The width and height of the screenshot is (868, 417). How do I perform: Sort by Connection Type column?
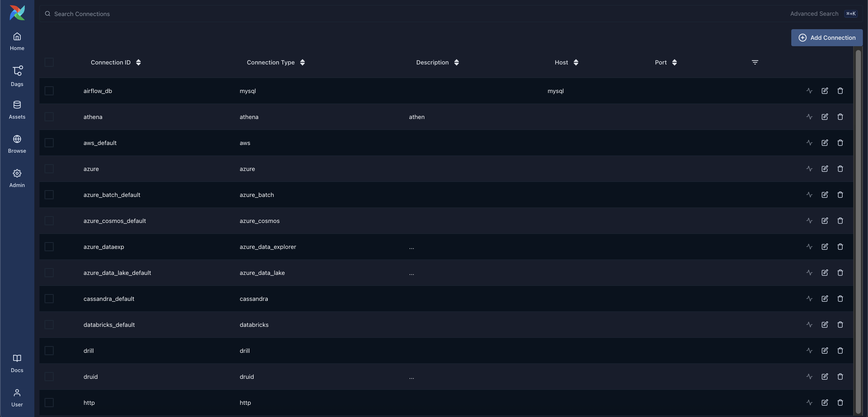[302, 62]
